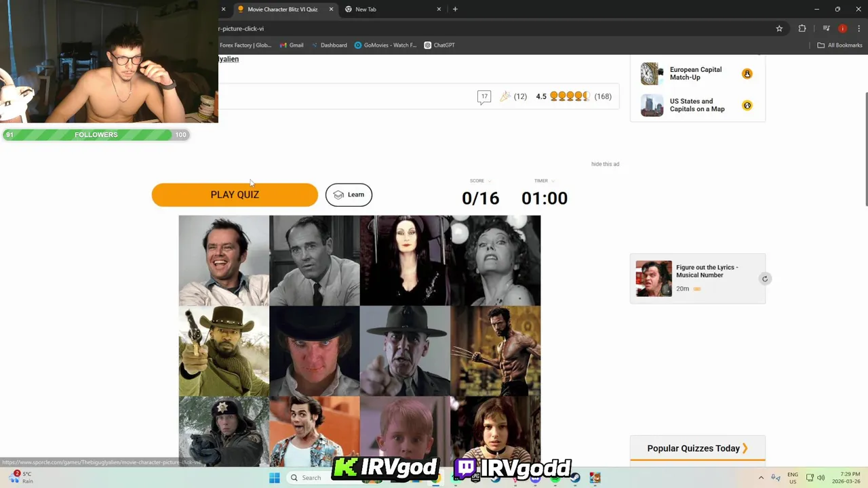Select the cowboy pointing a revolver
This screenshot has height=488, width=868.
click(224, 351)
